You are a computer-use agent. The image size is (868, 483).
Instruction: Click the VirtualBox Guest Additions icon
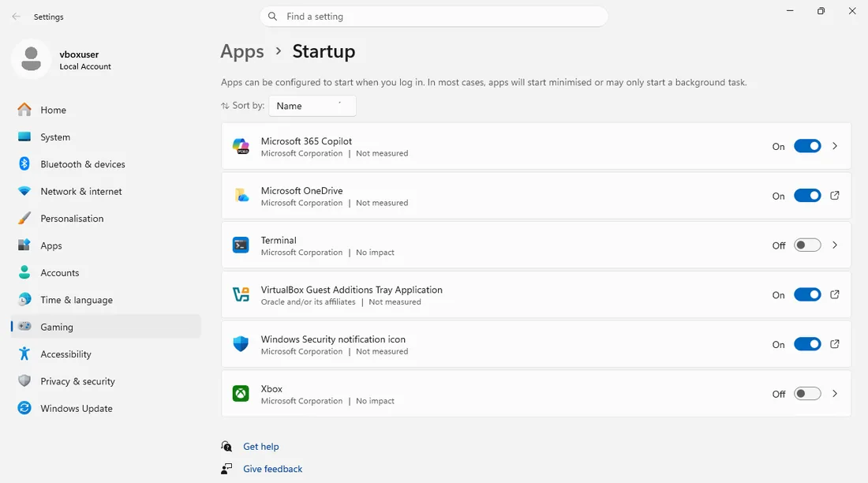pos(241,294)
